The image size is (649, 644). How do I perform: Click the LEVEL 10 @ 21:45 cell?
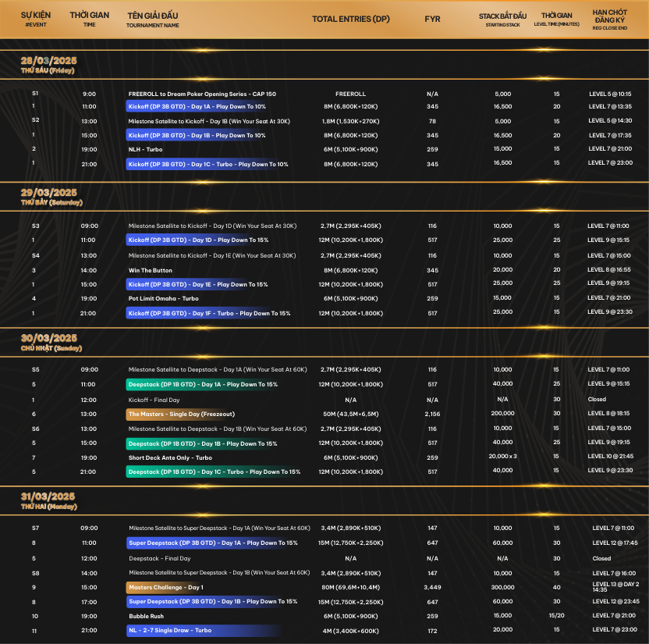tap(611, 457)
